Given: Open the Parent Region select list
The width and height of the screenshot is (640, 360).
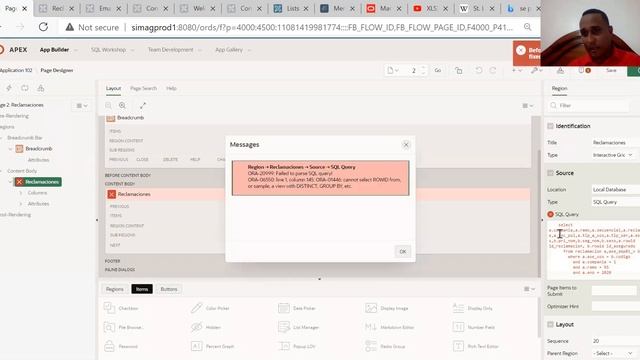Looking at the screenshot, I should [x=613, y=353].
